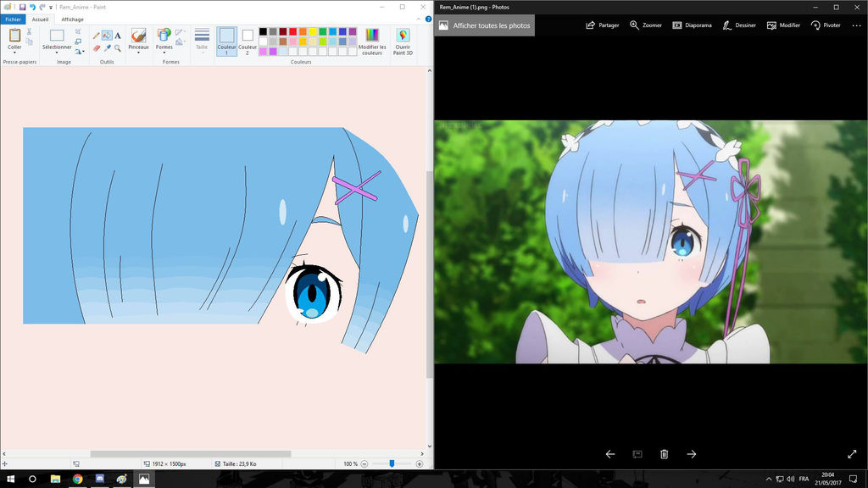
Task: Click Afficher toutes les photos
Action: (484, 25)
